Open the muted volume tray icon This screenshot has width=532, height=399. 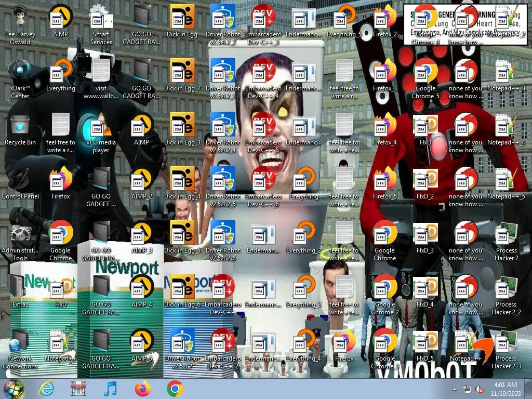click(480, 390)
